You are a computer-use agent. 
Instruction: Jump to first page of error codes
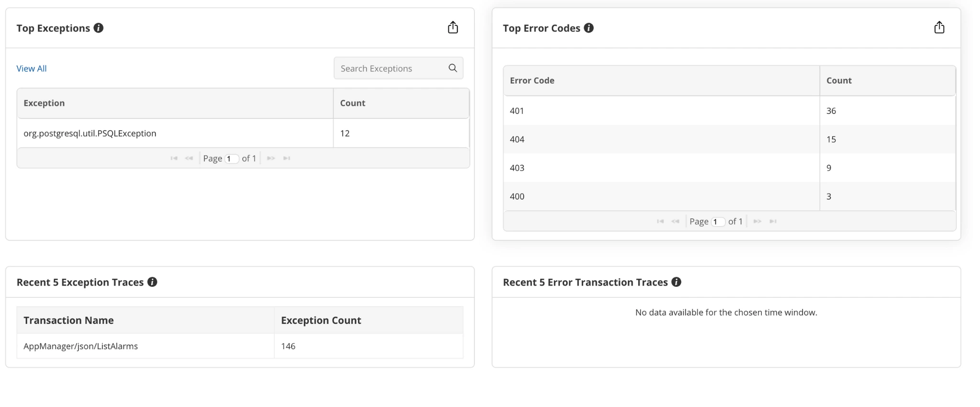pos(660,221)
